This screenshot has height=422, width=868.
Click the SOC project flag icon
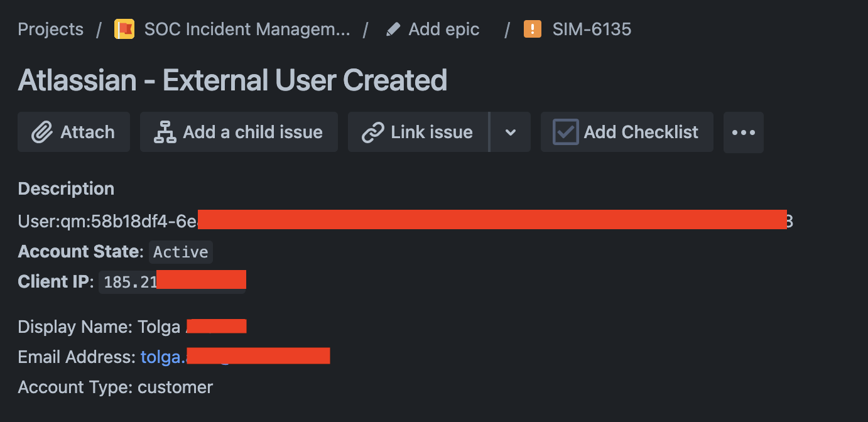pos(124,30)
